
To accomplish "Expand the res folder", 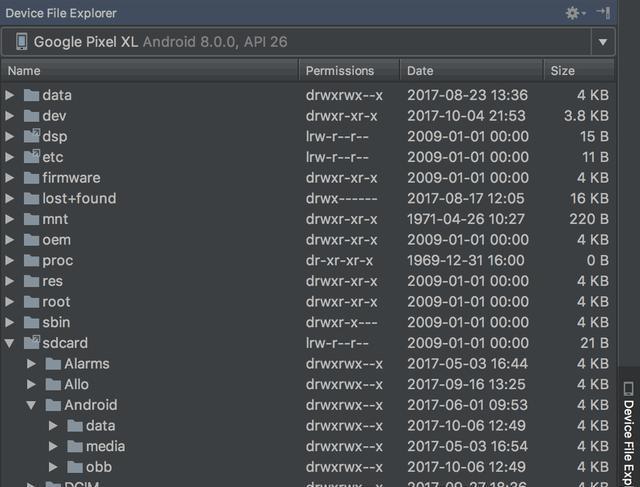I will 9,281.
